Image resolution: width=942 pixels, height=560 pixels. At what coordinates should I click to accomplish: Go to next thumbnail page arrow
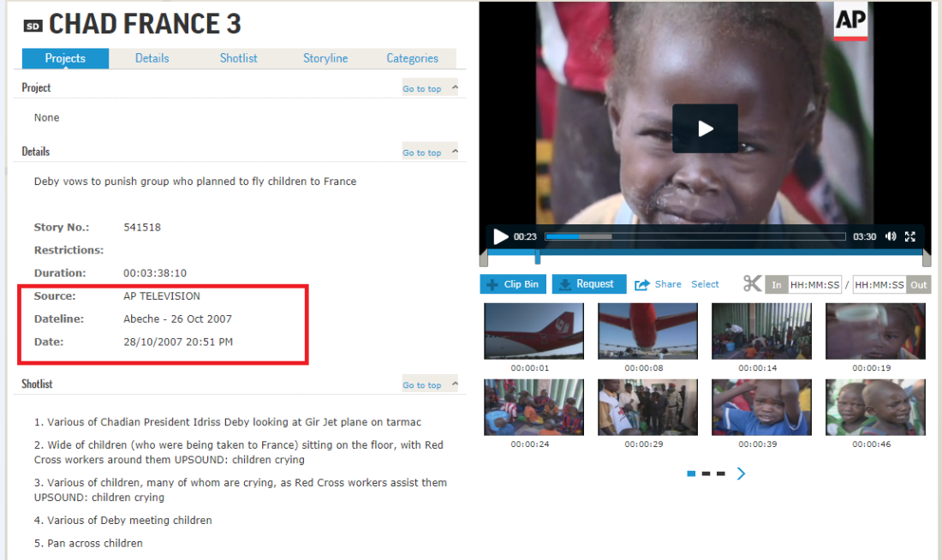741,474
